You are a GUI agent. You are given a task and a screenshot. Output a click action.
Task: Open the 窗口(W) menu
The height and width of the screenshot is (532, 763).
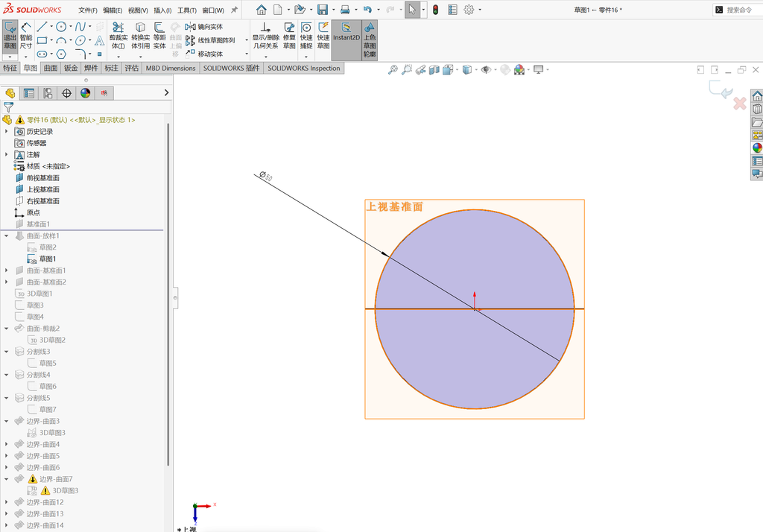tap(213, 10)
